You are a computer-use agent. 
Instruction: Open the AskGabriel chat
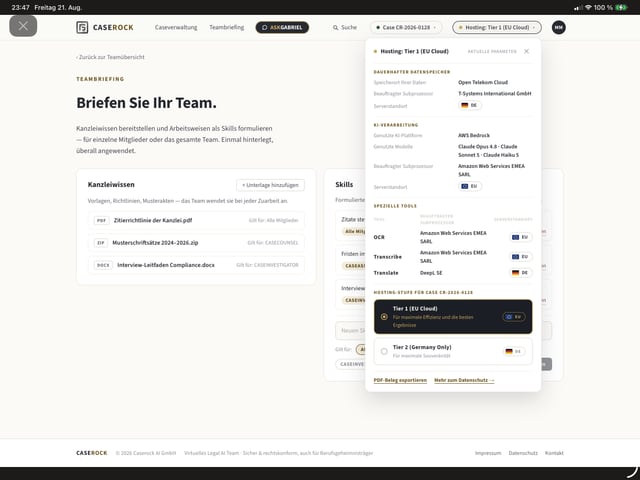[x=282, y=27]
